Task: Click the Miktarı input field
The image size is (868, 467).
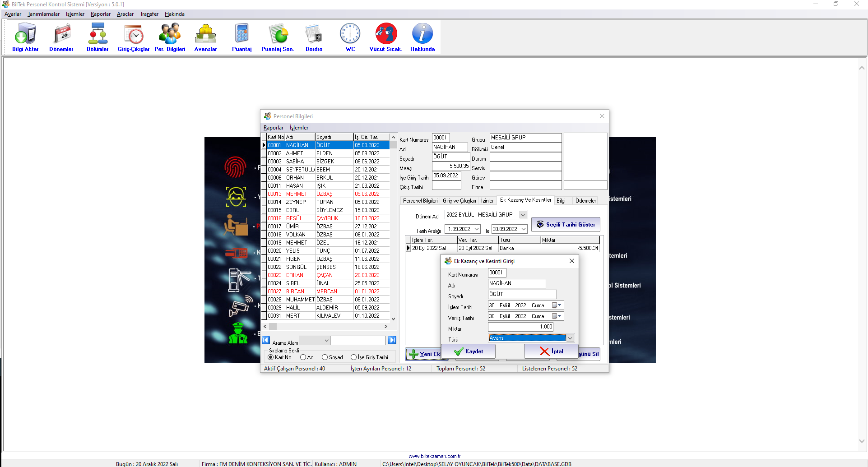Action: coord(520,327)
